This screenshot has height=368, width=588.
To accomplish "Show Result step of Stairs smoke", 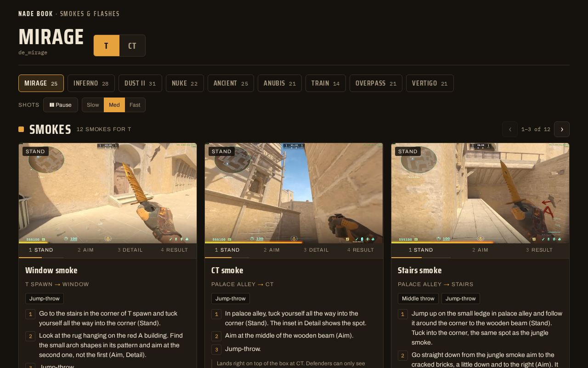I will click(x=539, y=250).
